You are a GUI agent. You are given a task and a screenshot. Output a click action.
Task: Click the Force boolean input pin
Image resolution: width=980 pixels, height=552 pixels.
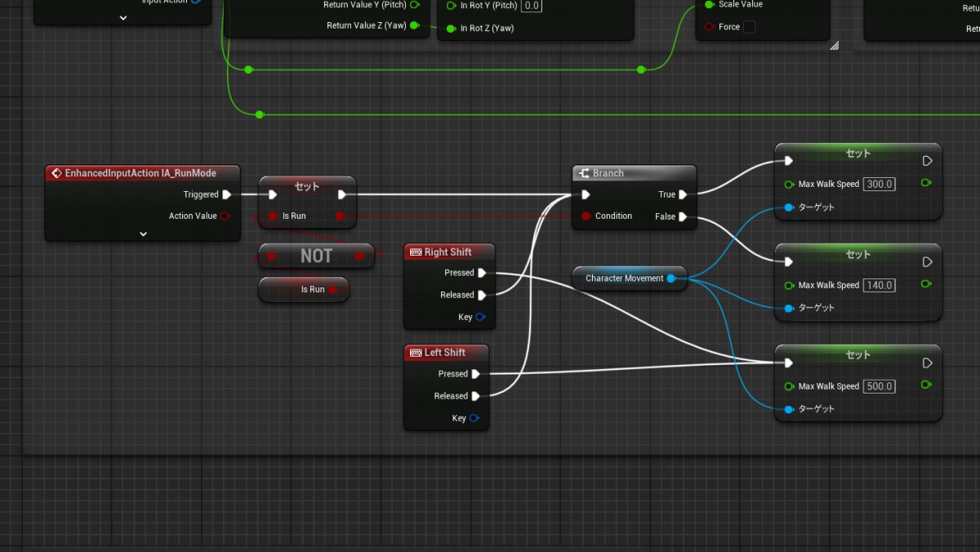click(x=709, y=27)
